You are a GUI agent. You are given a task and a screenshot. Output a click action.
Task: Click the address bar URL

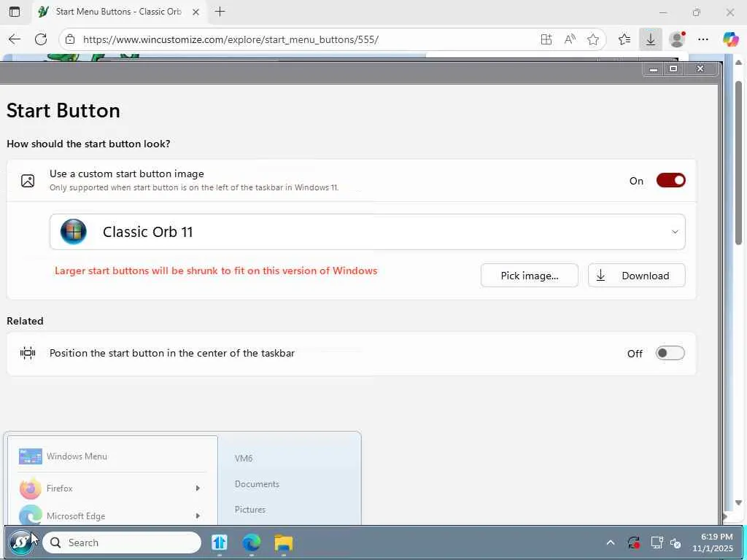(231, 39)
